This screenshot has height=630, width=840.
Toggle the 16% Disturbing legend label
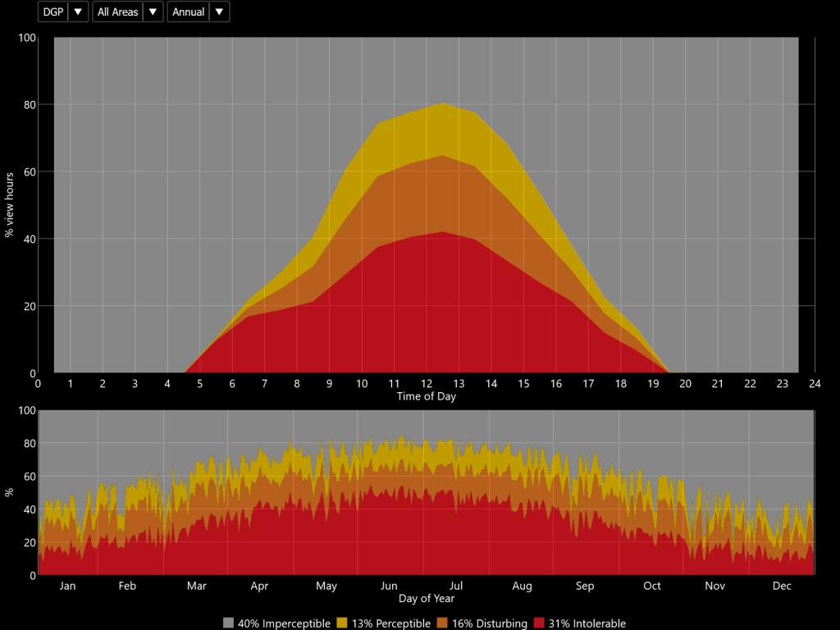(488, 623)
